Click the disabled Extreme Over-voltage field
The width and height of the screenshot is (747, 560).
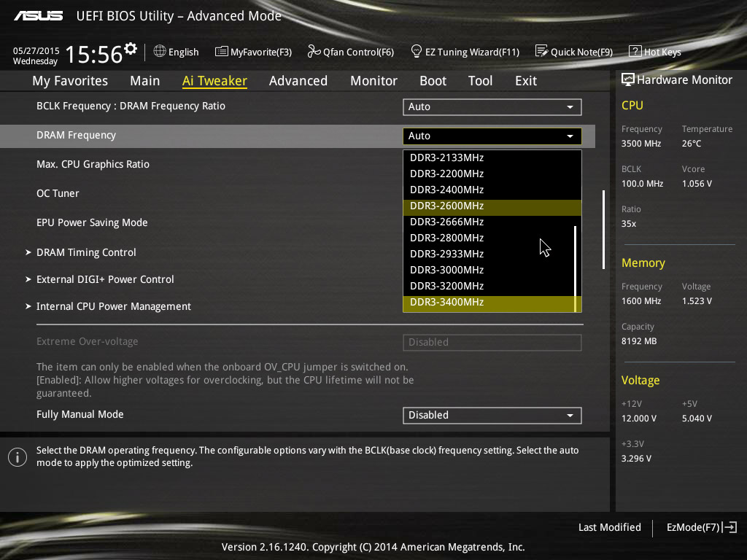click(492, 343)
